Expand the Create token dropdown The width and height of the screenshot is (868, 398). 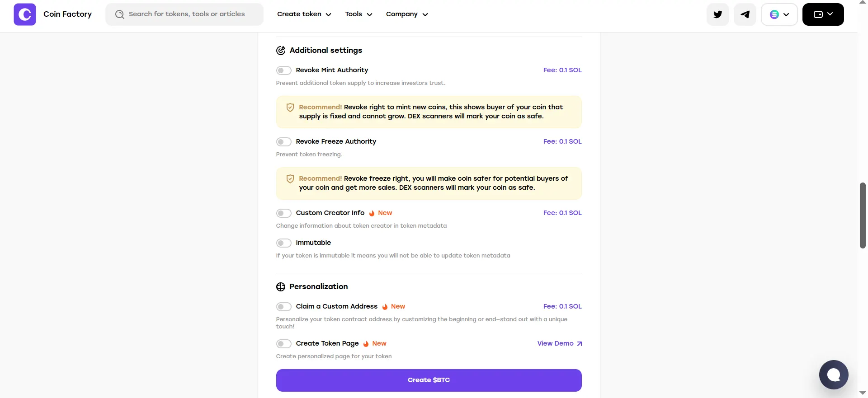coord(304,14)
